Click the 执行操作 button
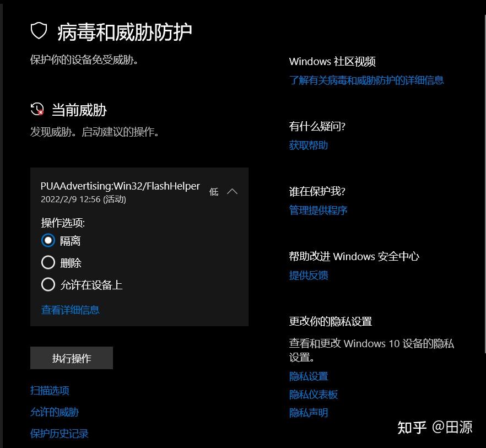Viewport: 486px width, 448px height. 72,358
